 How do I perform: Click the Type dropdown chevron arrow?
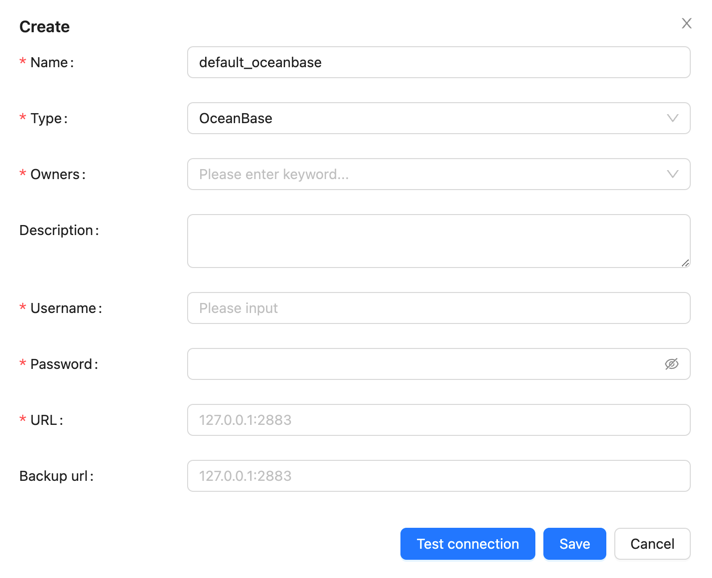click(672, 118)
